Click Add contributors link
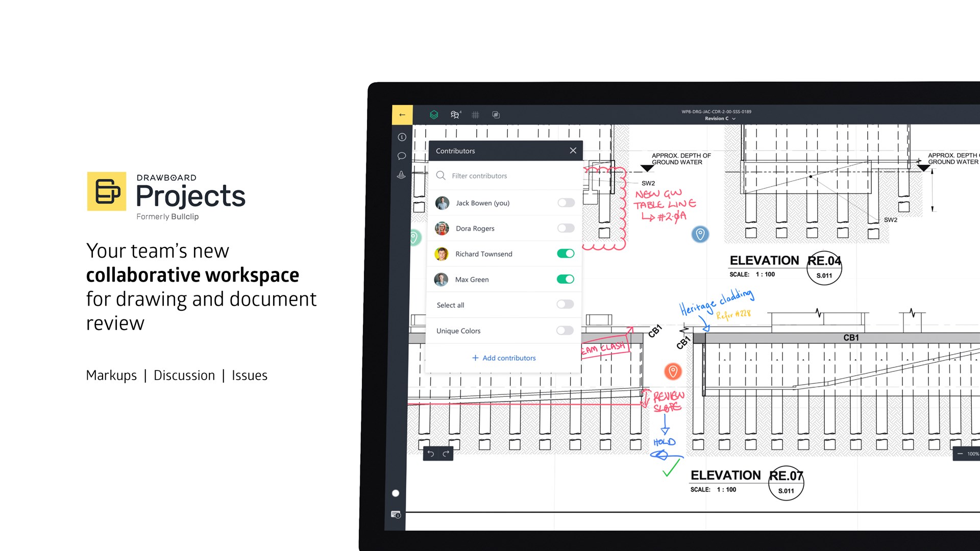Screen dimensions: 980x551 point(504,358)
